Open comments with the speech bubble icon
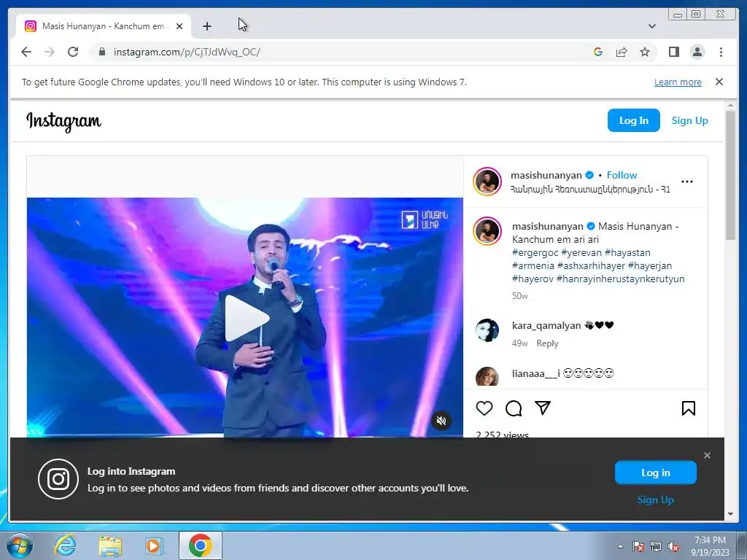The height and width of the screenshot is (560, 747). click(x=514, y=408)
